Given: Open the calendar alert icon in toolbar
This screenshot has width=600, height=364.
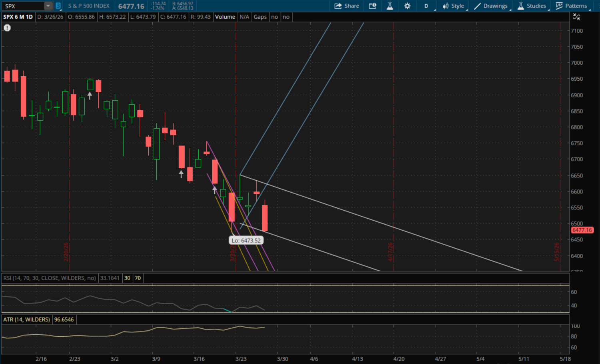Looking at the screenshot, I should point(373,6).
